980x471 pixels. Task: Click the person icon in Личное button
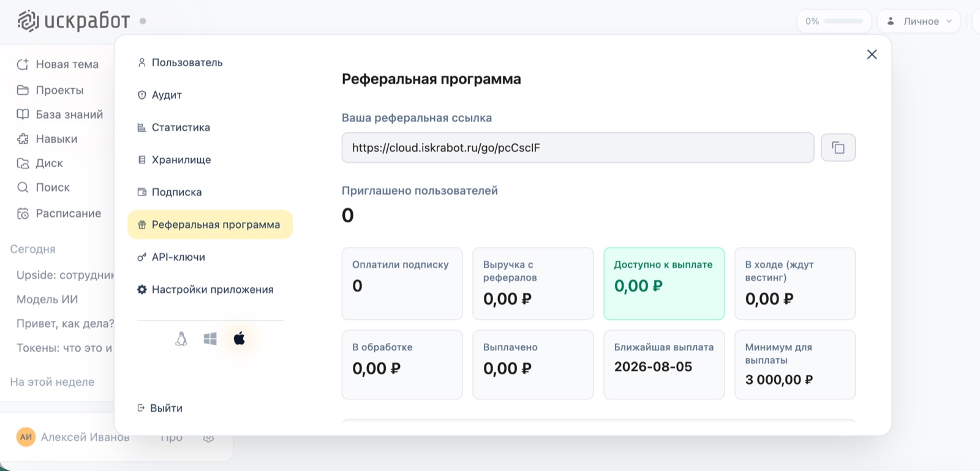click(x=891, y=21)
